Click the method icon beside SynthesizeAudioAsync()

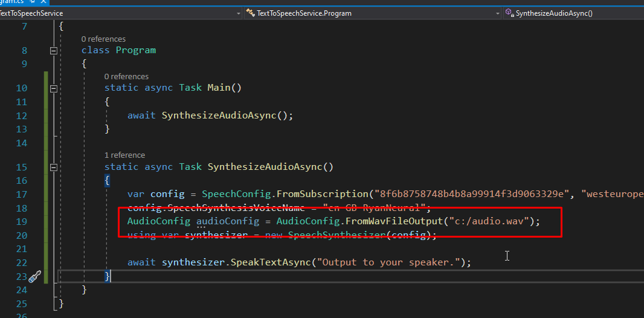point(509,13)
